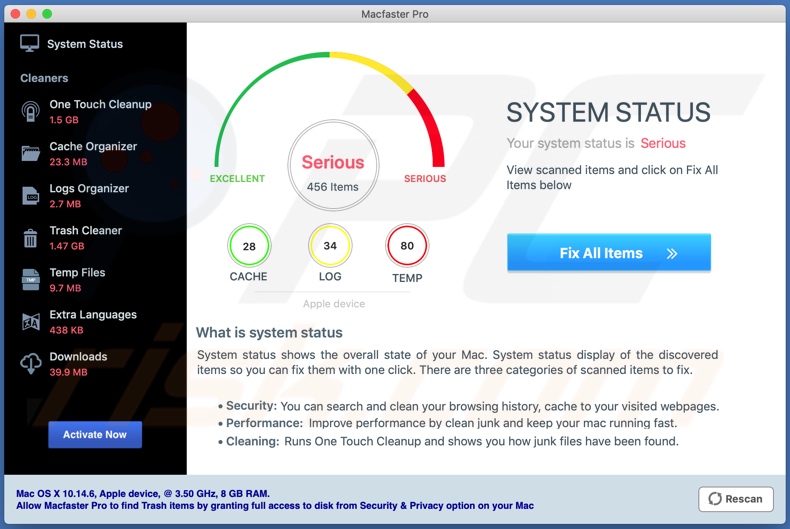
Task: Click the SYSTEM STATUS heading
Action: (608, 112)
